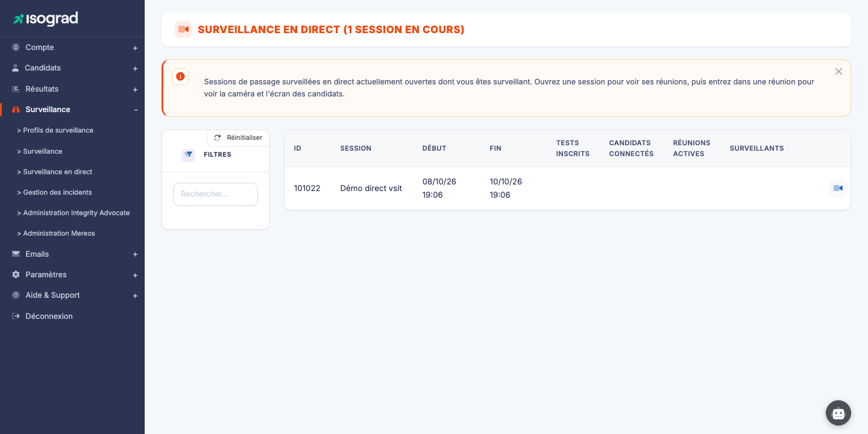Image resolution: width=868 pixels, height=434 pixels.
Task: Click start date 08/10/26 19:06
Action: (x=439, y=188)
